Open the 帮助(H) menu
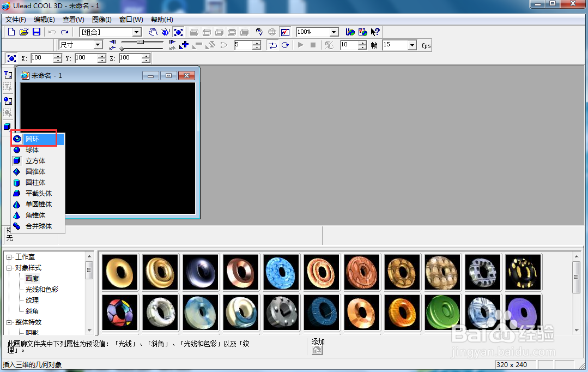Image resolution: width=588 pixels, height=372 pixels. (x=162, y=20)
